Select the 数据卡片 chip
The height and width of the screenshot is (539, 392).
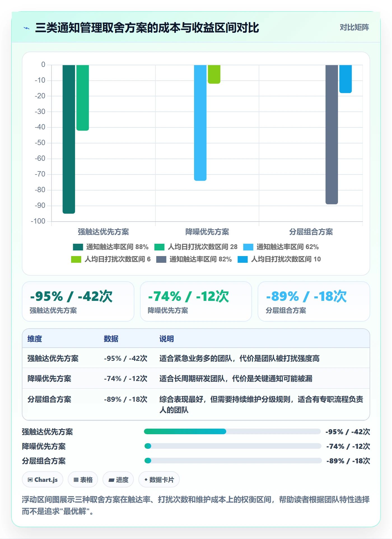(x=159, y=480)
